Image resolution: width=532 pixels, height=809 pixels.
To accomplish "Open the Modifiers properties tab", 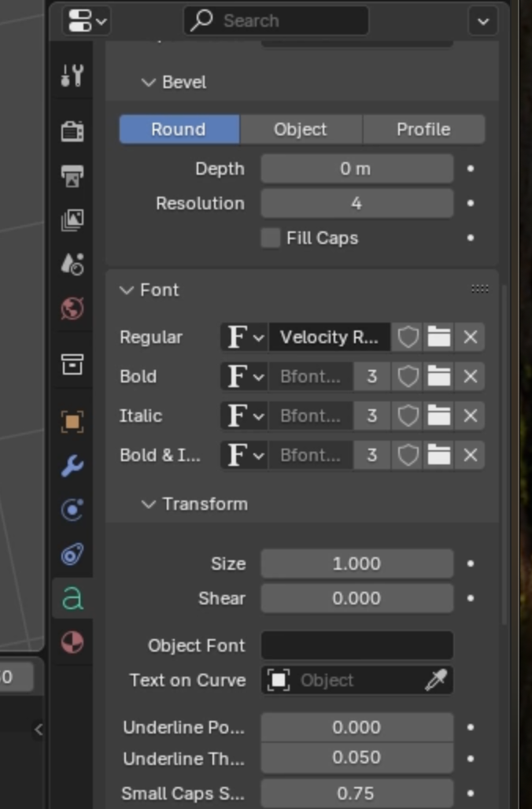I will point(72,466).
